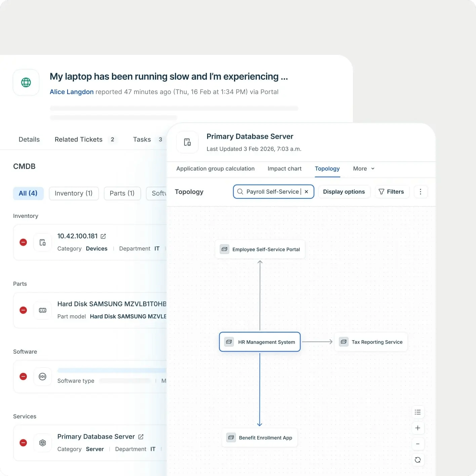Viewport: 476px width, 476px height.
Task: Click the device icon on the 10.42.100.181 card
Action: [43, 242]
